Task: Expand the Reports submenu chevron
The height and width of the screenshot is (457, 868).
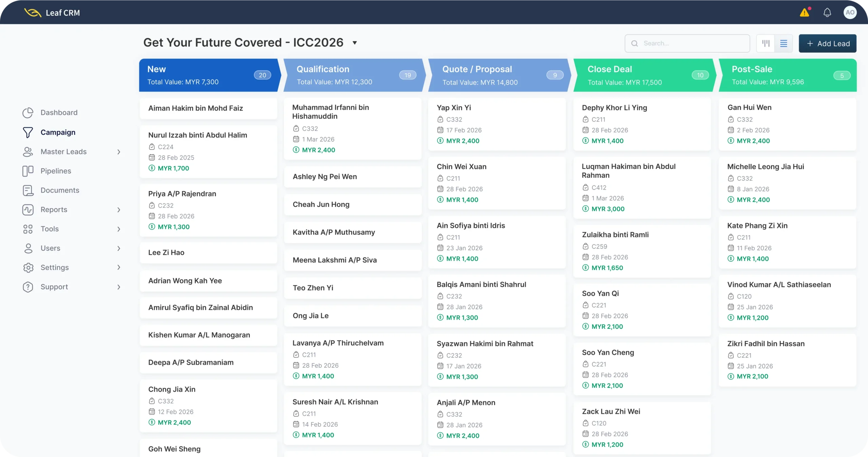Action: [x=119, y=210]
